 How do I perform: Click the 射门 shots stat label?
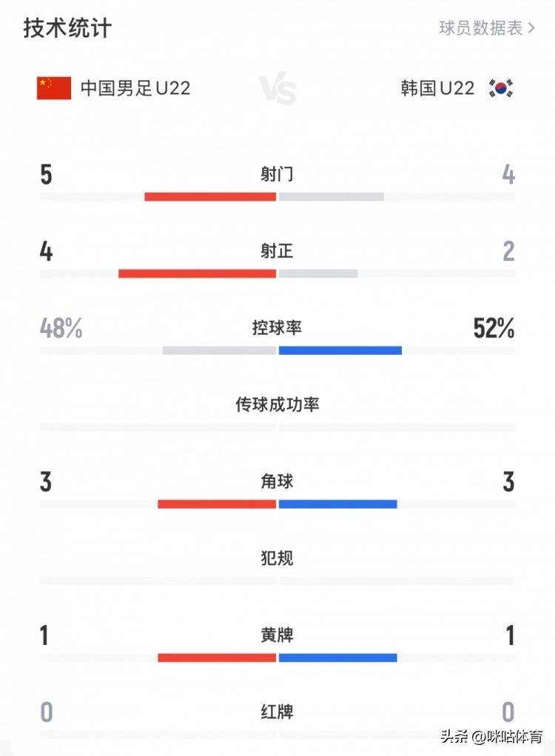click(x=277, y=174)
